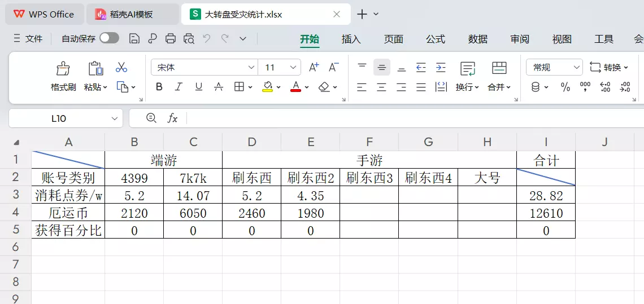Increase decimal places
The height and width of the screenshot is (304, 644).
(x=606, y=87)
